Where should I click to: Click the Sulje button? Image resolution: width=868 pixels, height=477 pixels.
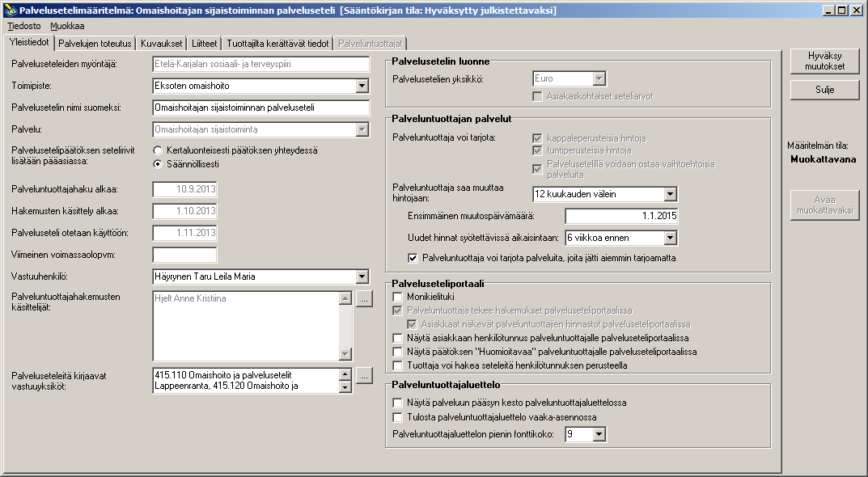coord(825,90)
